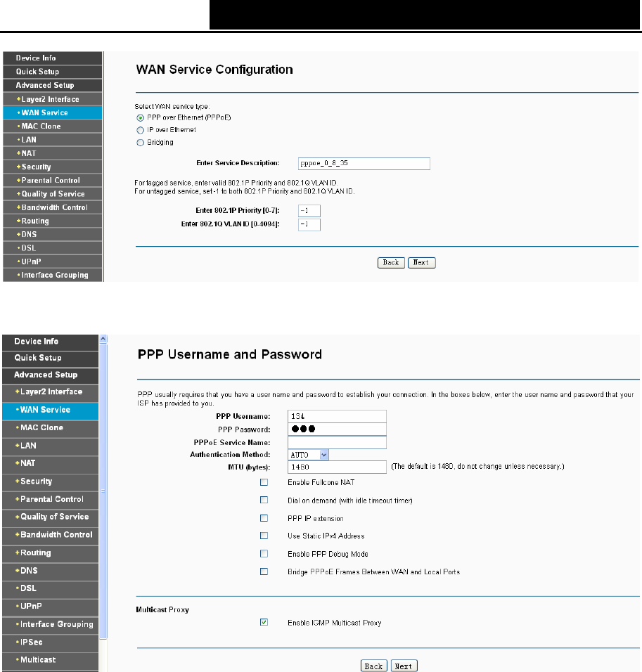
Task: Uncheck Enable IGMP Multicast Proxy
Action: (264, 622)
